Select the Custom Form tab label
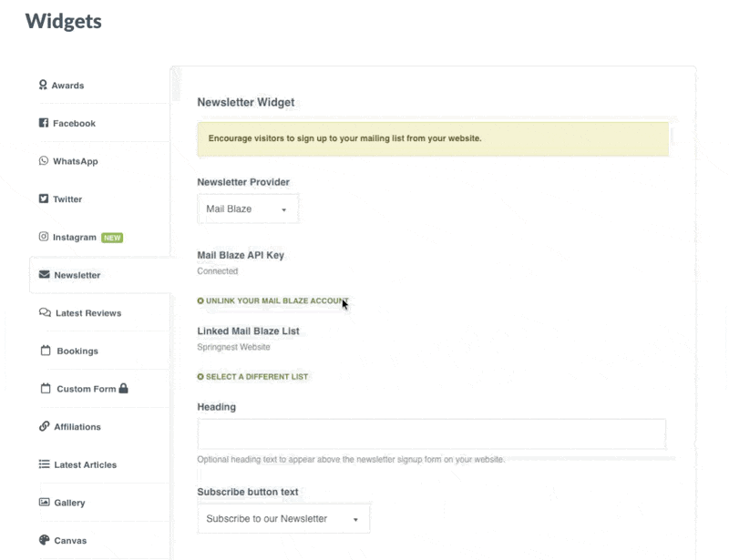The width and height of the screenshot is (729, 560). [86, 389]
